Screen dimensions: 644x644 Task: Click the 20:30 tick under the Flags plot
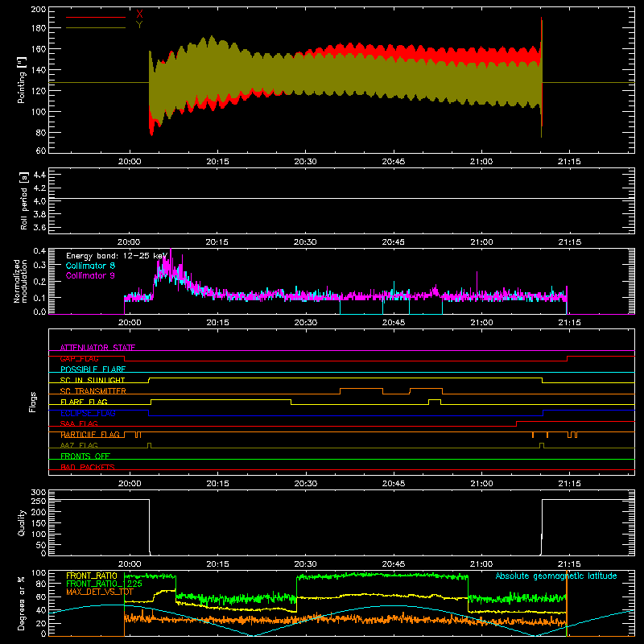pos(305,484)
